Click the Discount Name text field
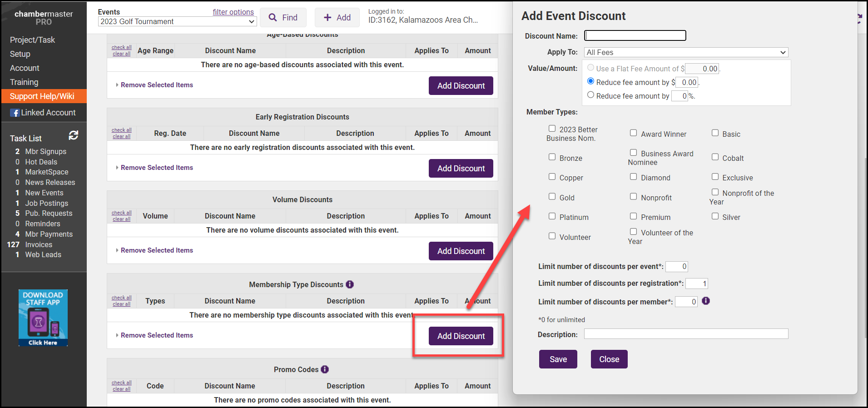This screenshot has width=868, height=408. [x=635, y=35]
